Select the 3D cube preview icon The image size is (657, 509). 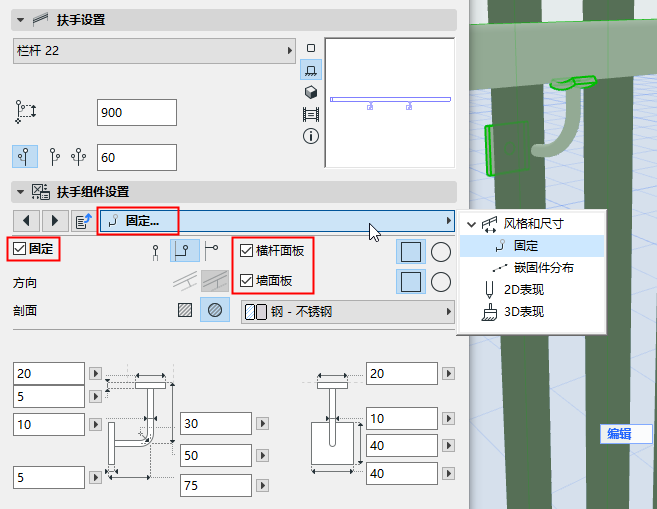pyautogui.click(x=311, y=92)
